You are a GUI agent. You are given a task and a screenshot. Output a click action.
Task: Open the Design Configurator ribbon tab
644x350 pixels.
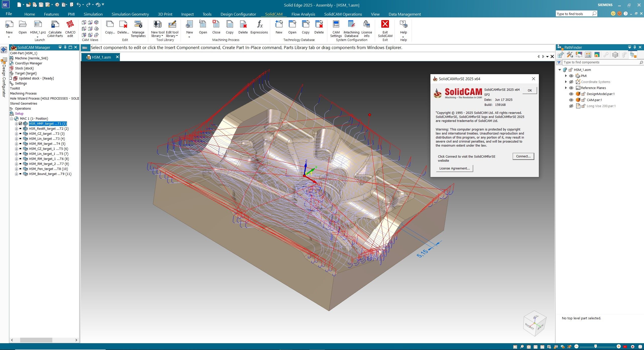pos(238,14)
